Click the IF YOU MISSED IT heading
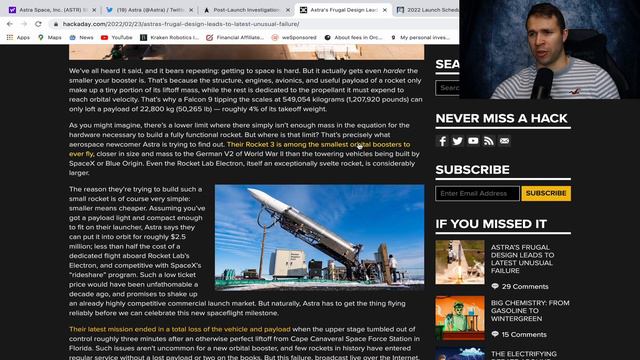Viewport: 640px width, 360px height. (491, 224)
